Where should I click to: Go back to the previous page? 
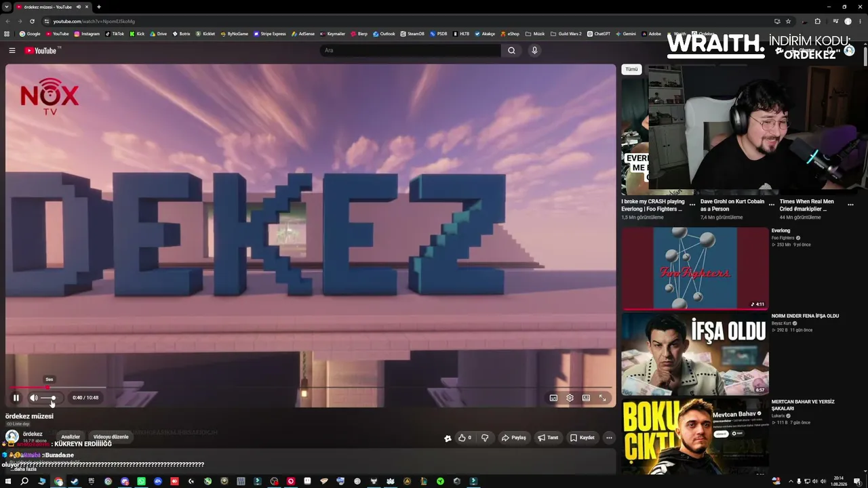click(x=8, y=21)
